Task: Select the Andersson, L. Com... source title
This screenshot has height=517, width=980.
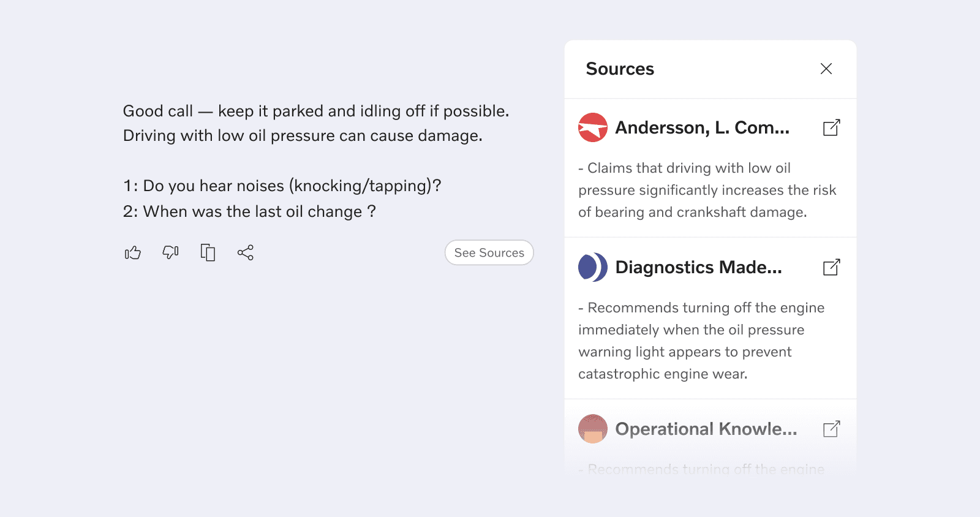Action: click(702, 127)
